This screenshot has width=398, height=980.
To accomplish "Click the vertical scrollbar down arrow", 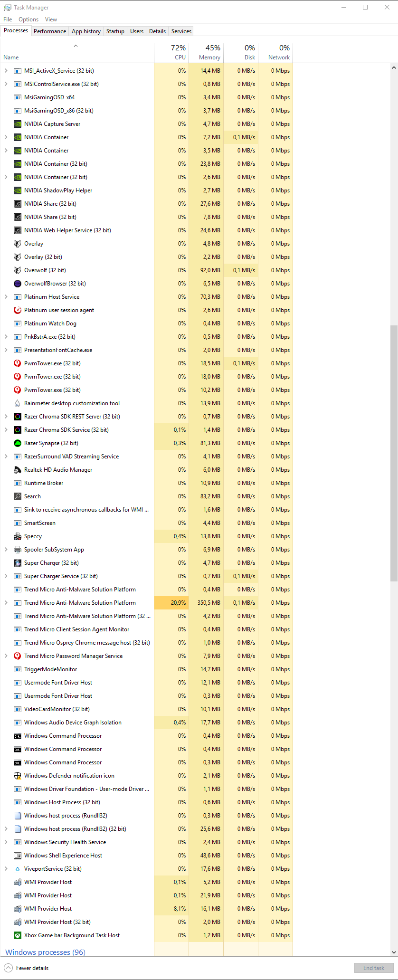I will 394,952.
